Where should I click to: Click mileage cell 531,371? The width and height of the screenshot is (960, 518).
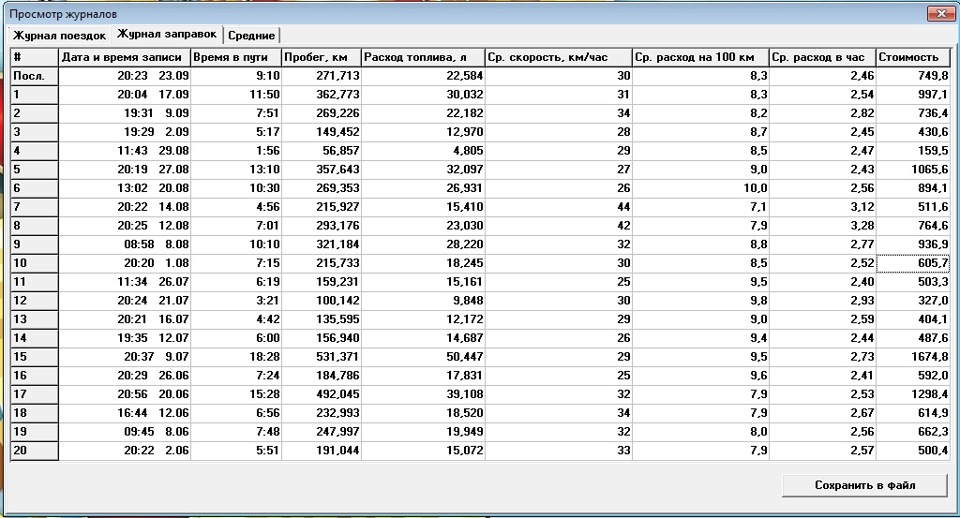(x=321, y=356)
